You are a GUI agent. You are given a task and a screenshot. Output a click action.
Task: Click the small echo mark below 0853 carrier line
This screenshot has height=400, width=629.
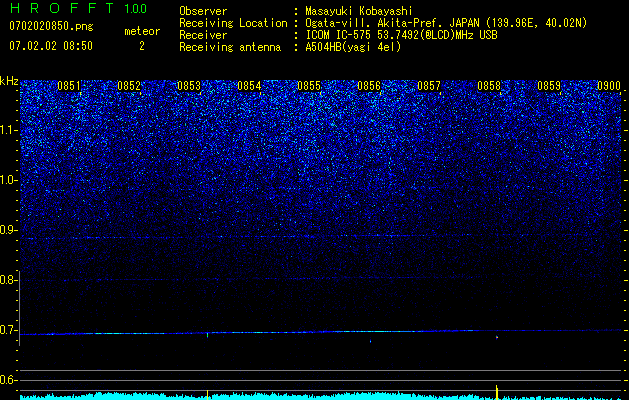pyautogui.click(x=207, y=335)
